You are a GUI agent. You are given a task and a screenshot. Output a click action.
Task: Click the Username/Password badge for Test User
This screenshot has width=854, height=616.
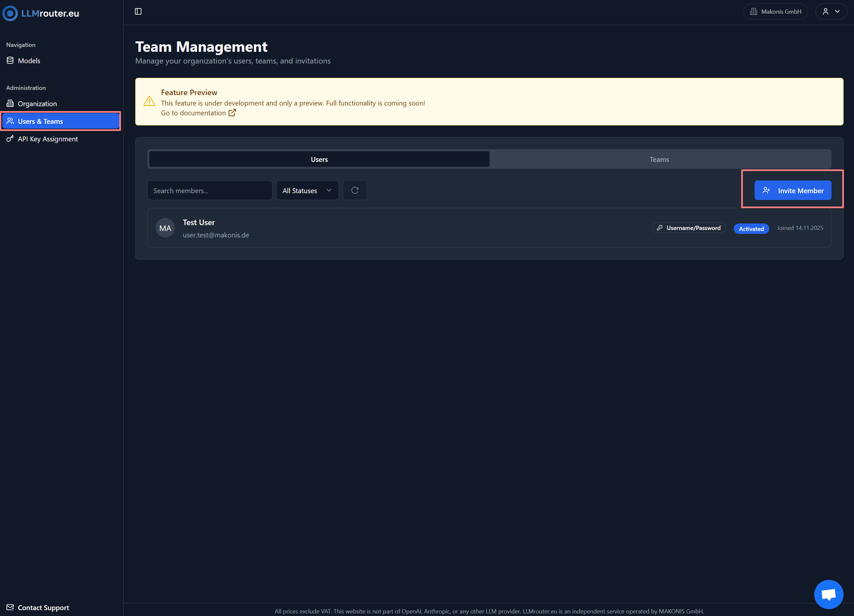688,228
